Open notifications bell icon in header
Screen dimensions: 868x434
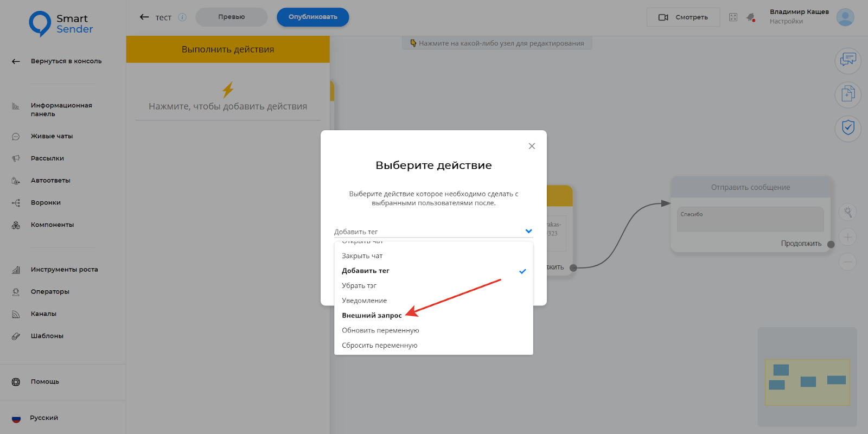coord(751,17)
